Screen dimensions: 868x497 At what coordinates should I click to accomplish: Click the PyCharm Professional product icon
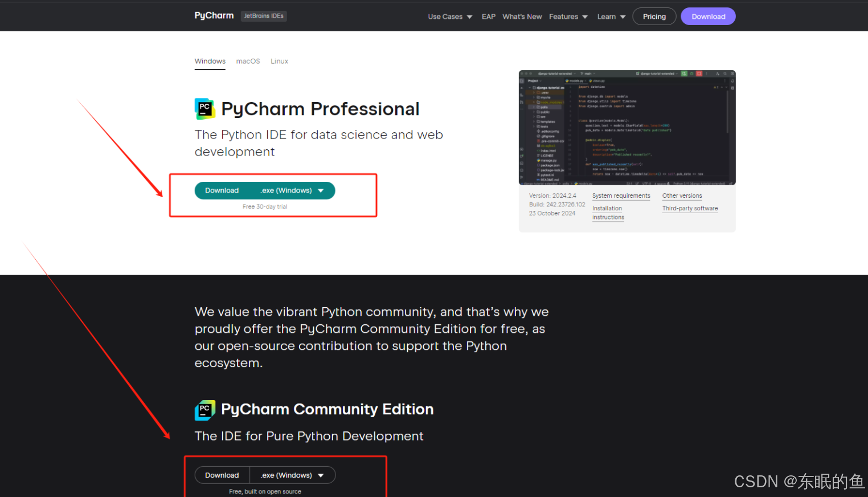pyautogui.click(x=205, y=109)
